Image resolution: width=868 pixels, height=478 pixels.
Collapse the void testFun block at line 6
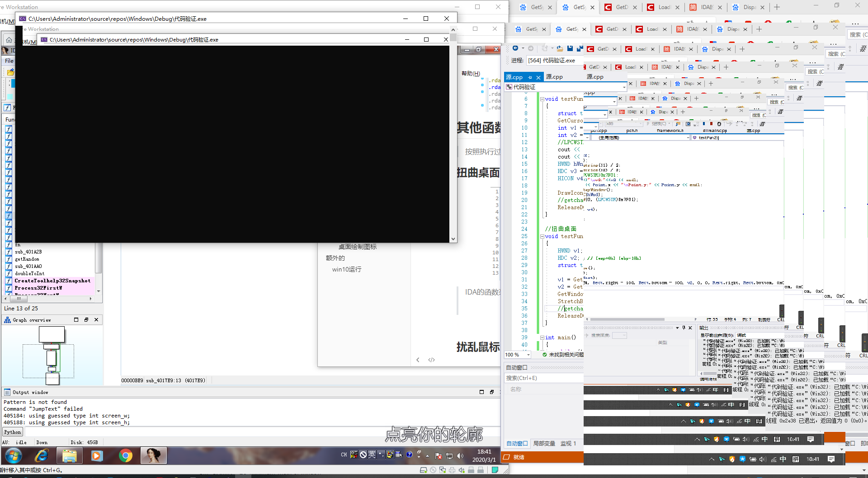click(x=542, y=99)
